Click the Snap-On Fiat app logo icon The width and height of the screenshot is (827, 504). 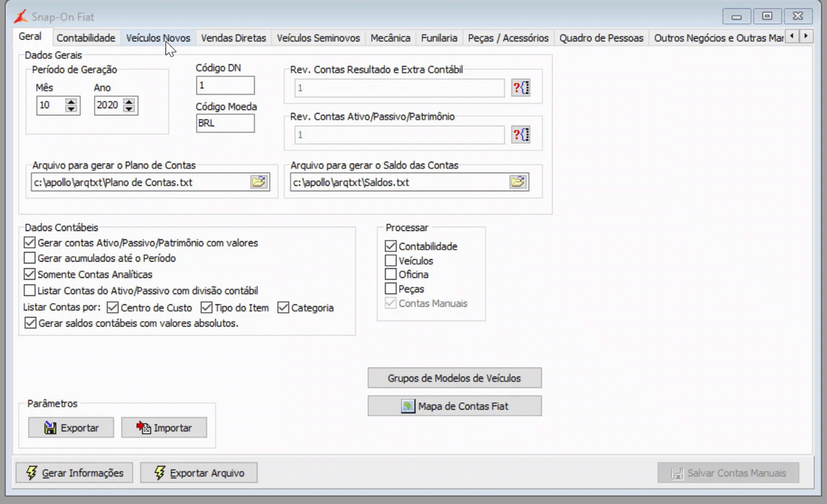point(20,16)
